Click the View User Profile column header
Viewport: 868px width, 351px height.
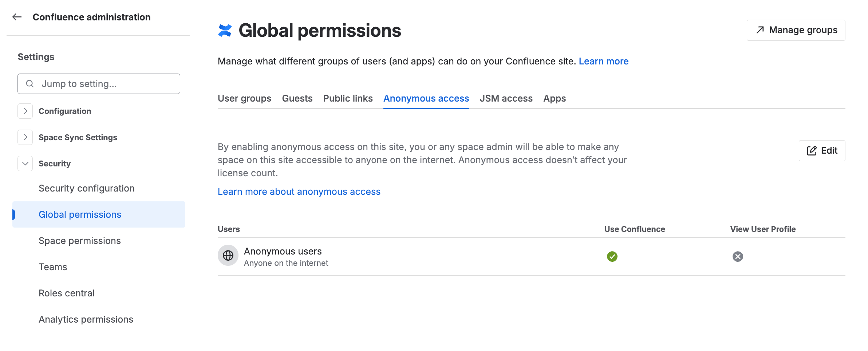coord(763,229)
